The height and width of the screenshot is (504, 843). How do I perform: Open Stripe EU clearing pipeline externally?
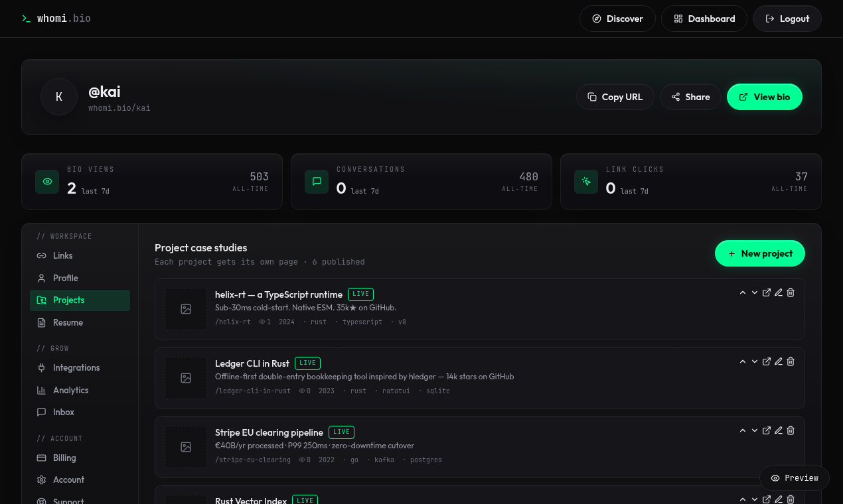click(767, 430)
